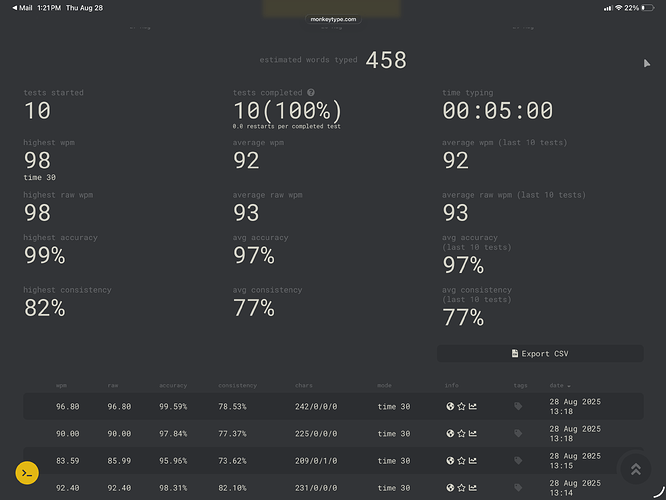Click question mark icon beside tests completed
The height and width of the screenshot is (500, 666).
(x=311, y=93)
